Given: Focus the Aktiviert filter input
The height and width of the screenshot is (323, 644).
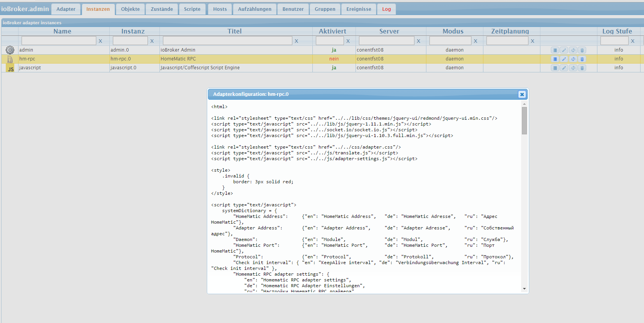Looking at the screenshot, I should pos(330,40).
